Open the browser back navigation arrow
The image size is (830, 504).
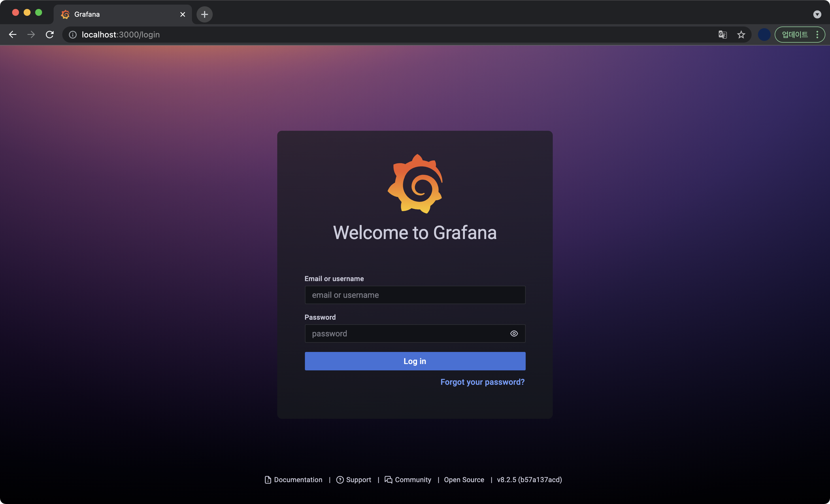point(12,34)
